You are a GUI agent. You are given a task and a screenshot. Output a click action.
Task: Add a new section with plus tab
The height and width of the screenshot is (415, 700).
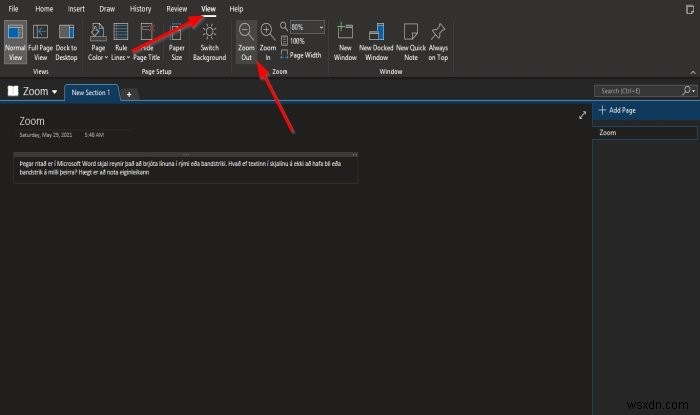coord(129,94)
